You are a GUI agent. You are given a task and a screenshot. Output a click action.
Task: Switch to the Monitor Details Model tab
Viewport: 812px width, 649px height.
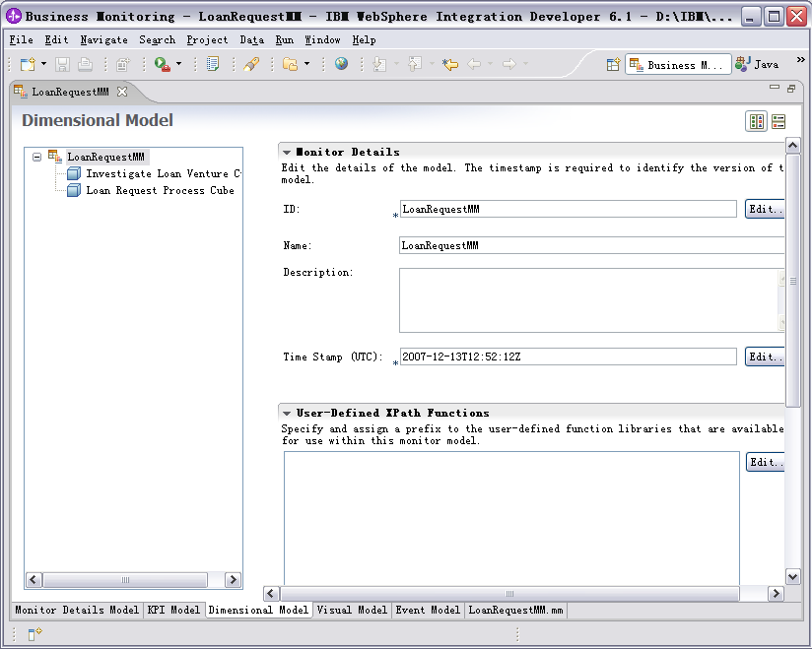[x=77, y=611]
